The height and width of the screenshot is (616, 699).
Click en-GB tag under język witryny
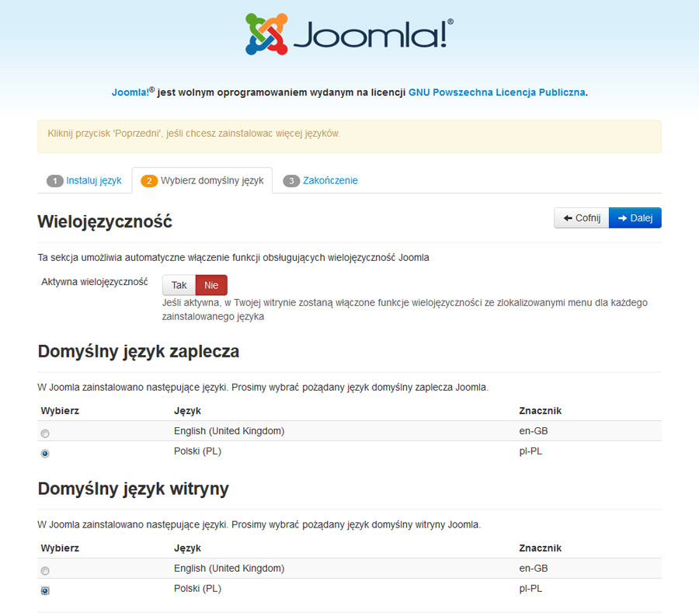point(534,569)
